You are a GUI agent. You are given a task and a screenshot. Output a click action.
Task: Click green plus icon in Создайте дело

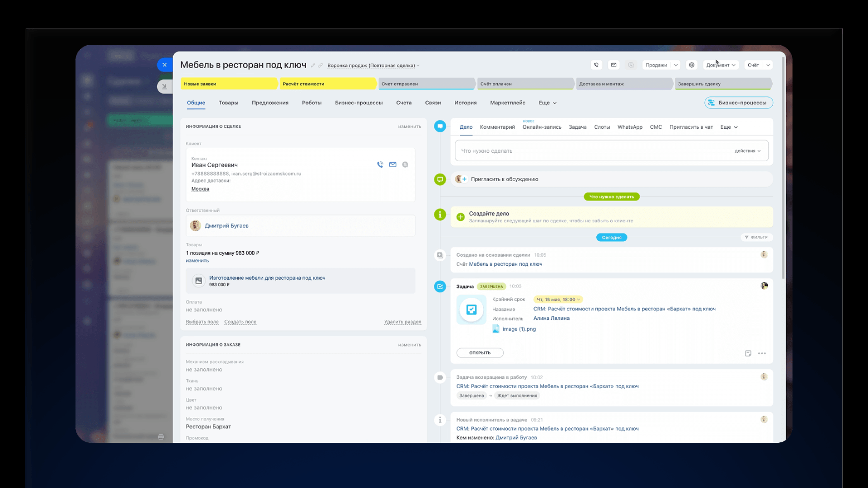460,217
